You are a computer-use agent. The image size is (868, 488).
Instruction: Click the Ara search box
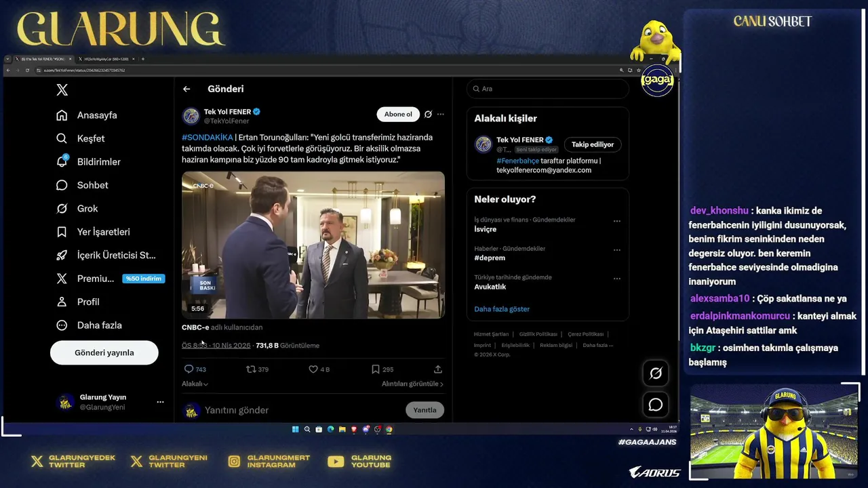pos(548,89)
